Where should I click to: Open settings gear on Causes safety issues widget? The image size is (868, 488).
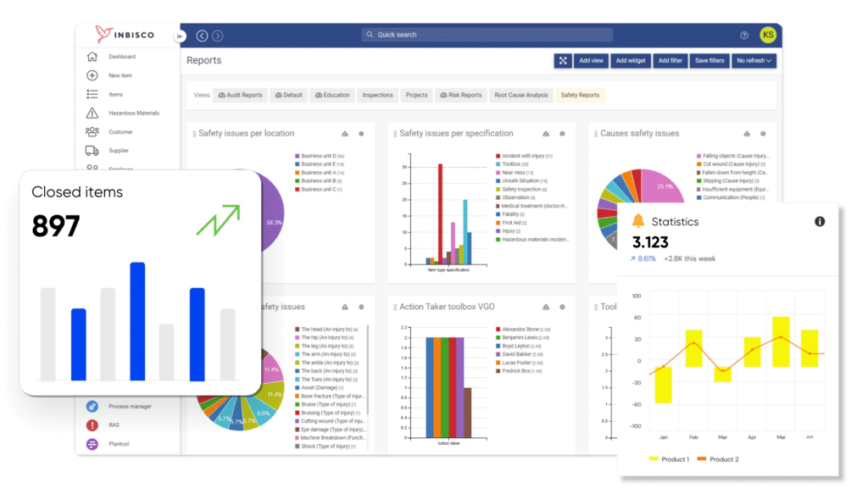[763, 134]
